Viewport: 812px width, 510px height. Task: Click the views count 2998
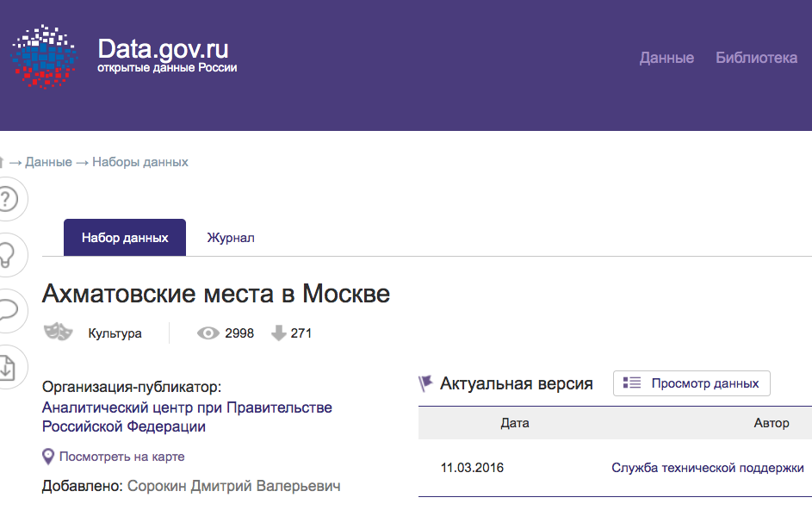click(x=239, y=333)
